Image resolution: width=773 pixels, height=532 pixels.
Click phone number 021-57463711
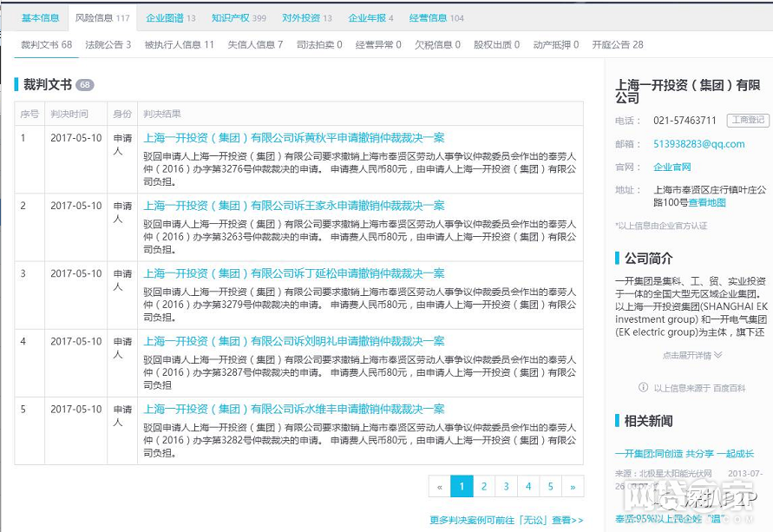tap(685, 121)
